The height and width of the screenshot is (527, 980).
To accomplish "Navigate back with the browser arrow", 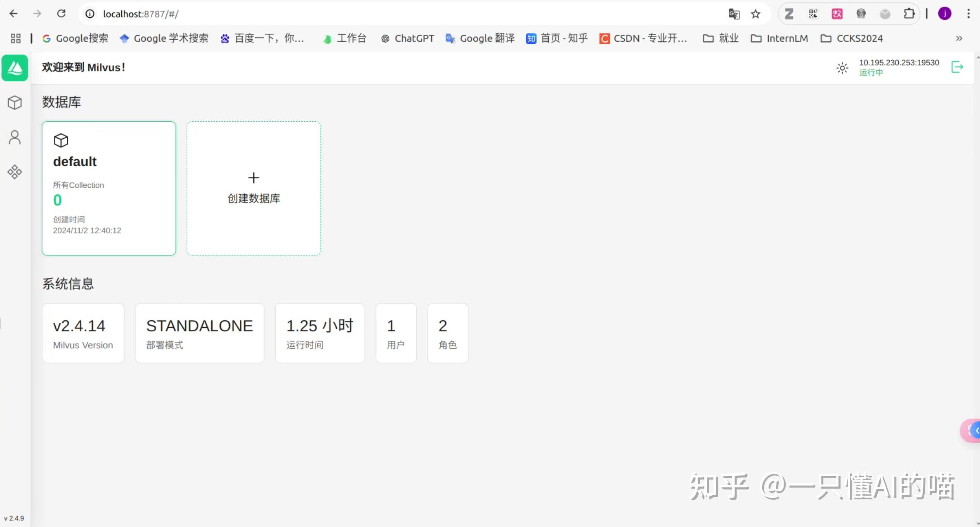I will click(14, 13).
